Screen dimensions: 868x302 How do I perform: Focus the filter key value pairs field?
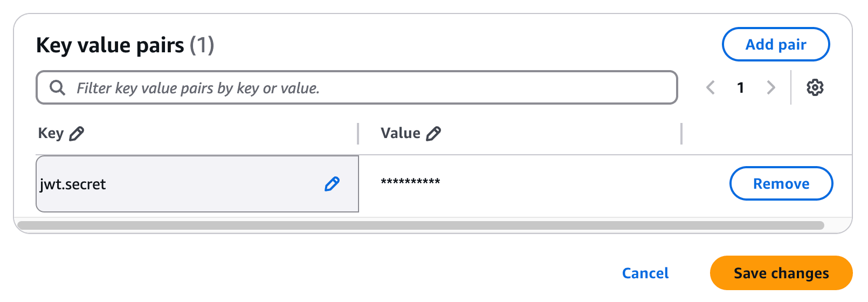point(356,87)
